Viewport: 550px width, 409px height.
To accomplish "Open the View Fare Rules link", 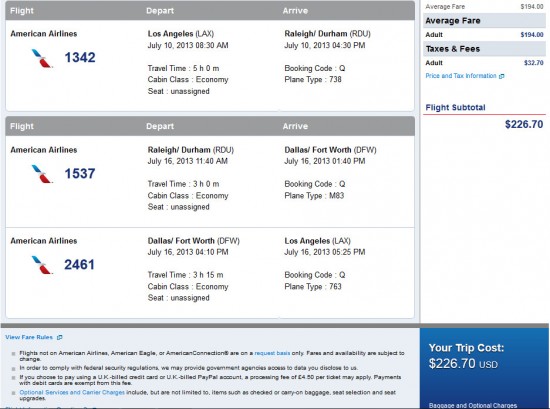I will [29, 337].
